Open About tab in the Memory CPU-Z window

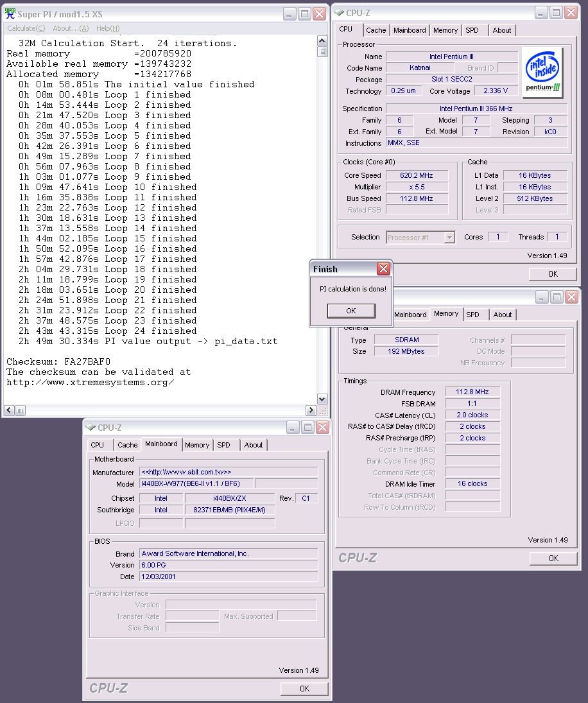[503, 315]
